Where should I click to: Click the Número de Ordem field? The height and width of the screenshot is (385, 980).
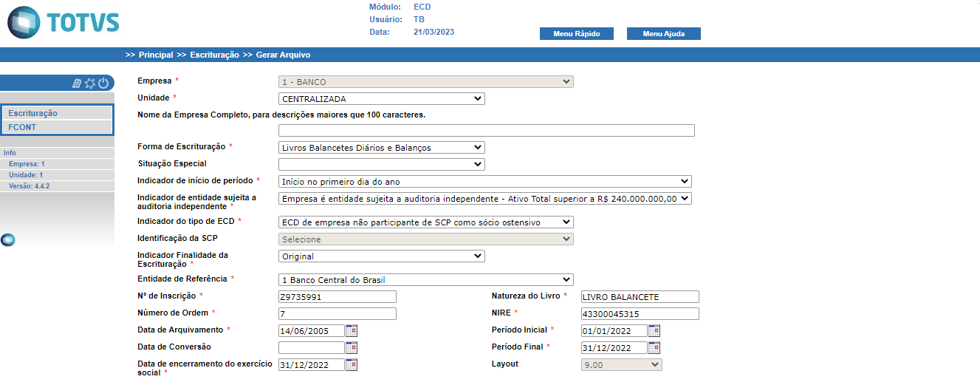(x=337, y=313)
